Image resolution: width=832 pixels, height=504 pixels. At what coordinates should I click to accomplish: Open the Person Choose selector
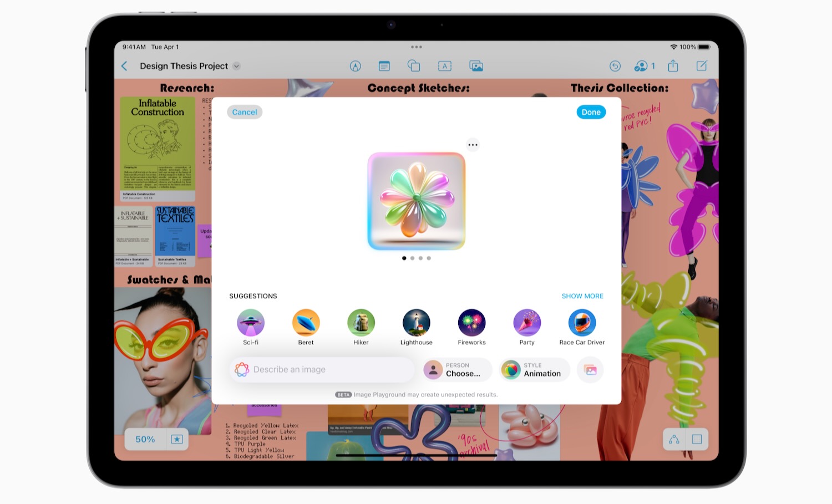click(x=458, y=370)
